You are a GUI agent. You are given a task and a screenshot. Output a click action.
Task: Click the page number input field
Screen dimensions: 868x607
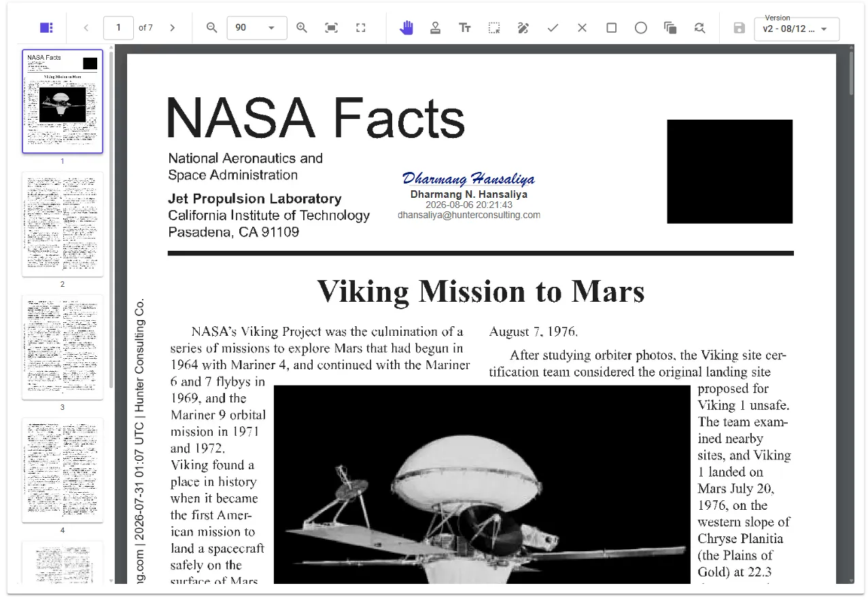coord(118,28)
